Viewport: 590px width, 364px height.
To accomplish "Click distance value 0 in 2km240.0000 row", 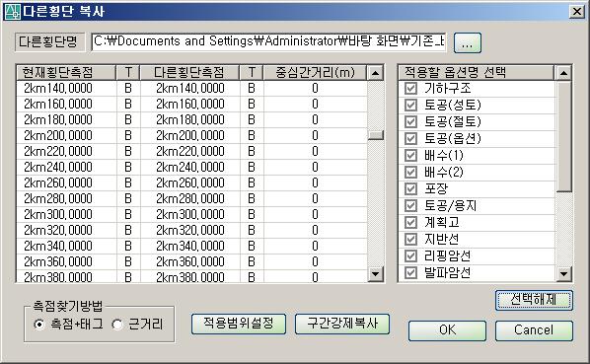I will 315,168.
